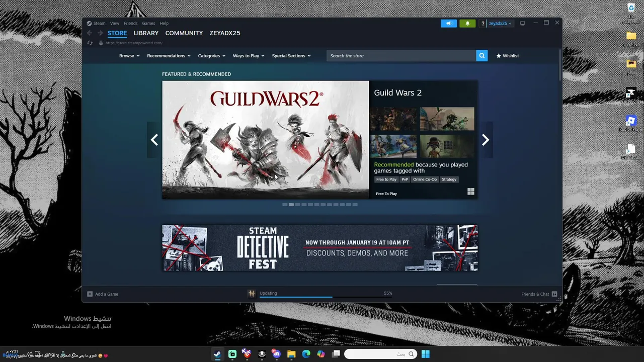Open the Help menu
This screenshot has height=362, width=644.
pos(164,23)
